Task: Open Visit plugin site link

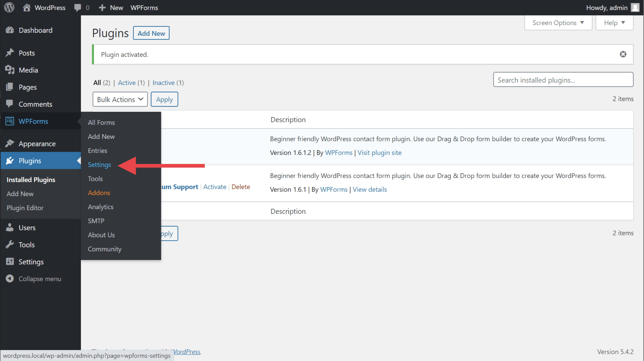Action: (x=380, y=153)
